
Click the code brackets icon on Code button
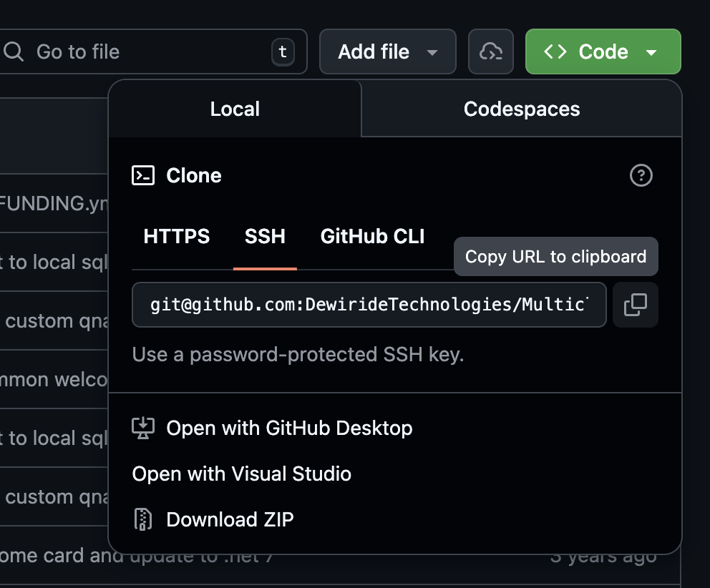(x=556, y=51)
